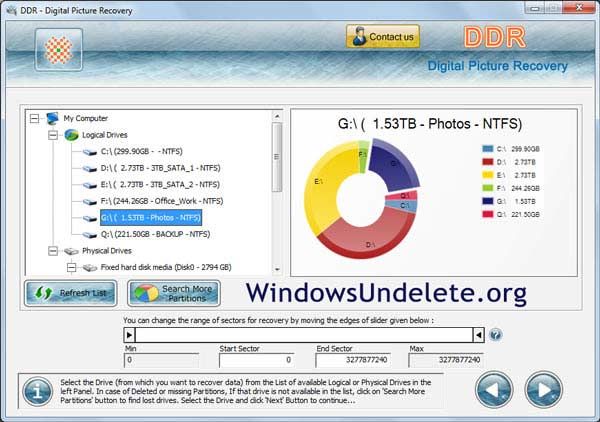This screenshot has height=422, width=600.
Task: Collapse the Fixed hard disk media node
Action: click(x=71, y=267)
